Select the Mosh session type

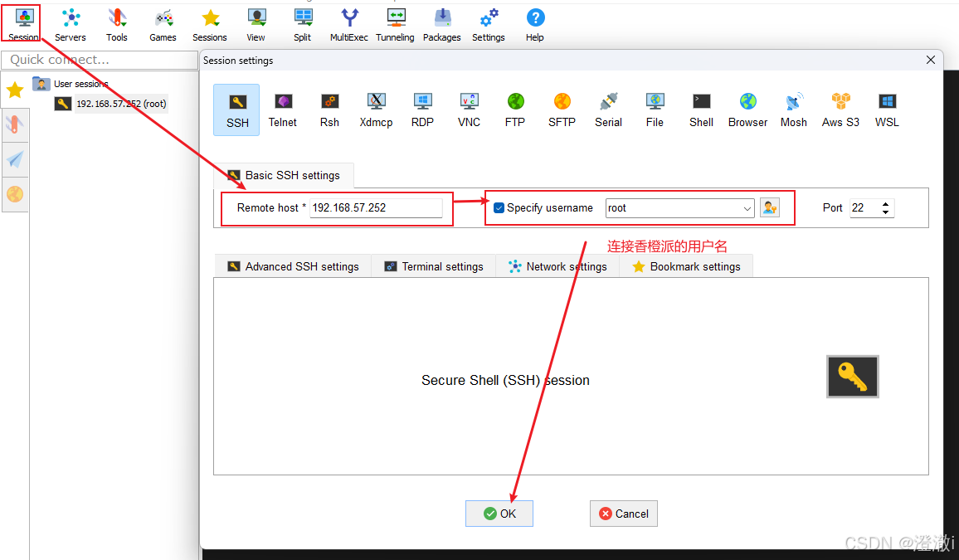794,110
